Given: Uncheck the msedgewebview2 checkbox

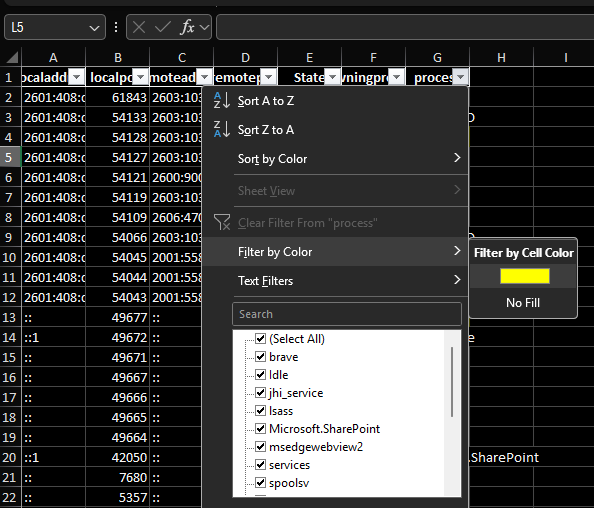Looking at the screenshot, I should (x=260, y=446).
